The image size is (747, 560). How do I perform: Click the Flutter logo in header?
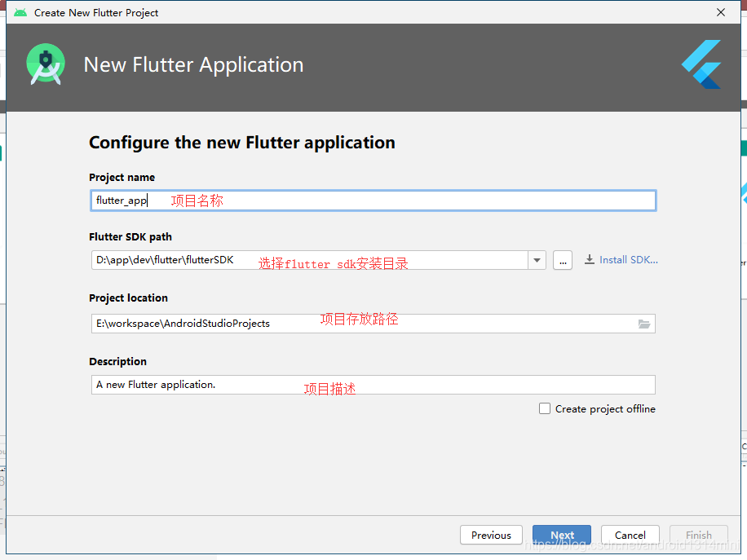click(x=702, y=64)
